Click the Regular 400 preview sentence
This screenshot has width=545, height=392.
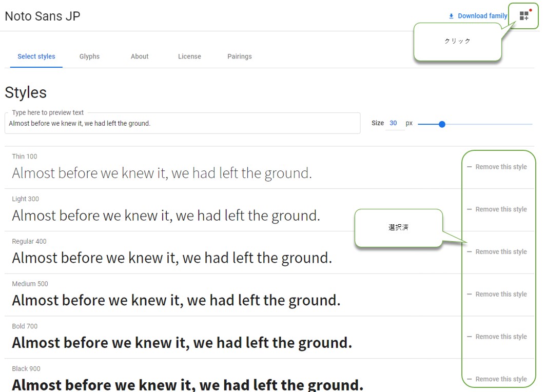[x=172, y=258]
